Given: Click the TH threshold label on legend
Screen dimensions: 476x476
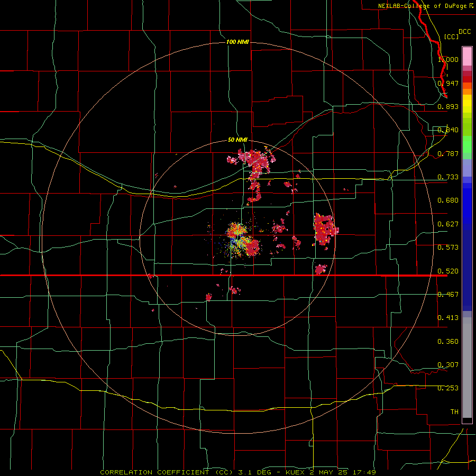Looking at the screenshot, I should (x=454, y=412).
